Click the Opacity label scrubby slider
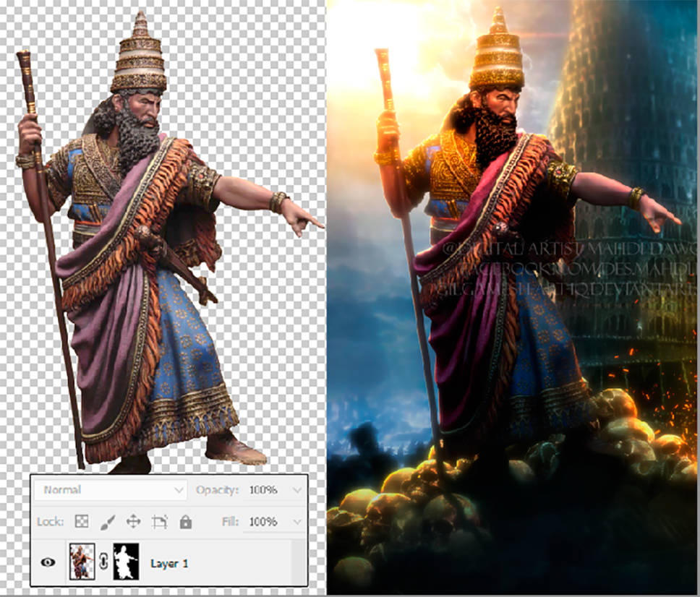This screenshot has height=597, width=700. (x=217, y=490)
